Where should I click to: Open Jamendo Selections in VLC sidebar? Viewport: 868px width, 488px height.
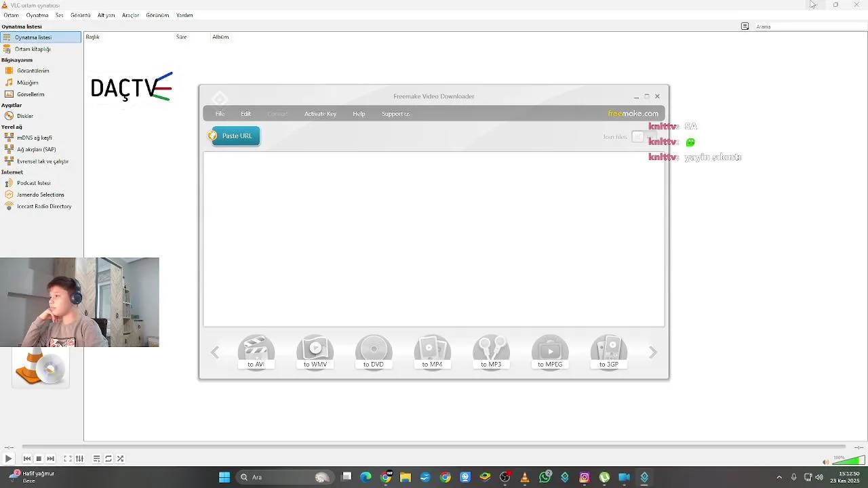(x=41, y=195)
